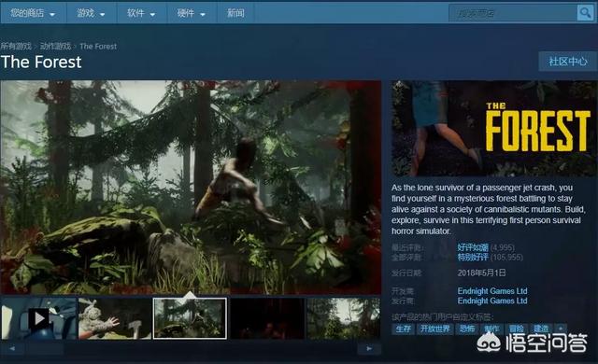Select the dark red cave thumbnail
Image resolution: width=598 pixels, height=364 pixels.
tap(267, 318)
